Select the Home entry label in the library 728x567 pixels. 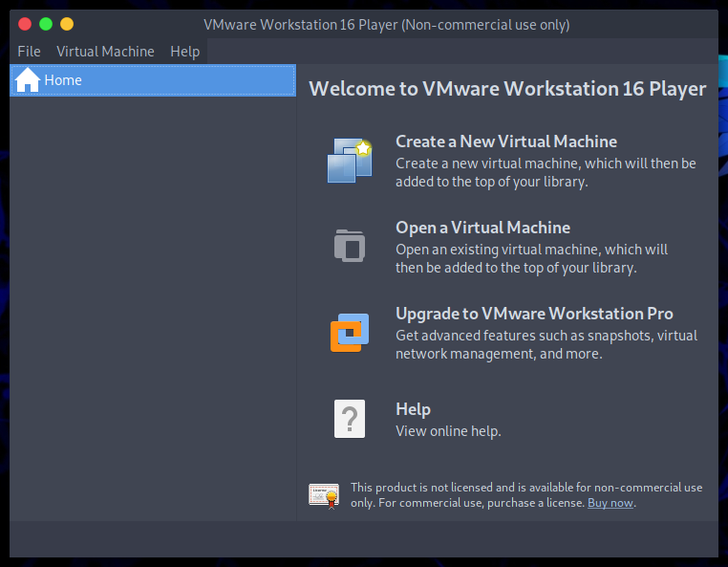(63, 80)
